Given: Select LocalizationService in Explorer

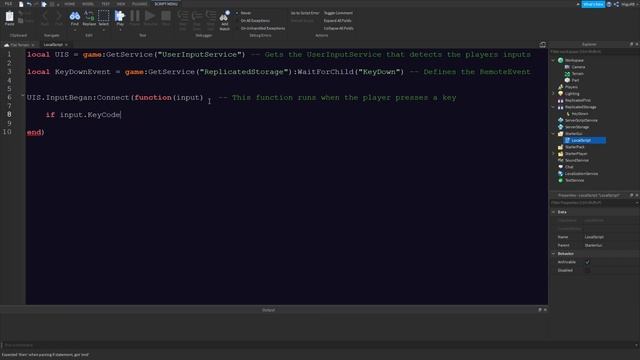Looking at the screenshot, I should [x=581, y=173].
